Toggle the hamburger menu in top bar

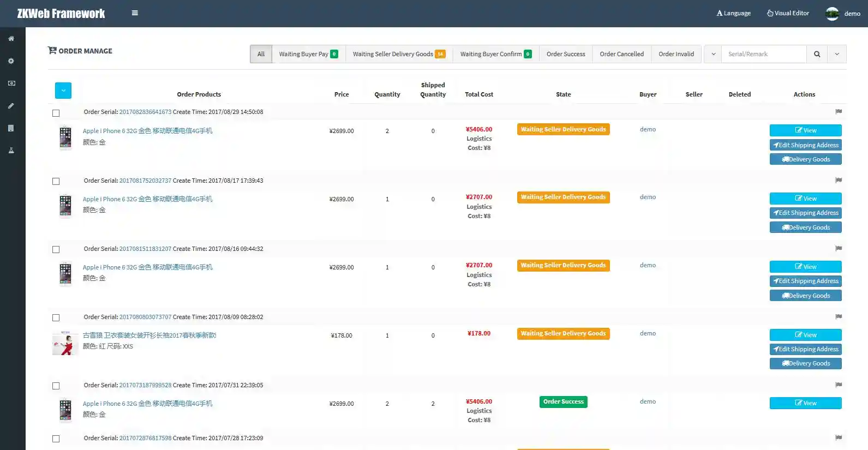coord(135,13)
